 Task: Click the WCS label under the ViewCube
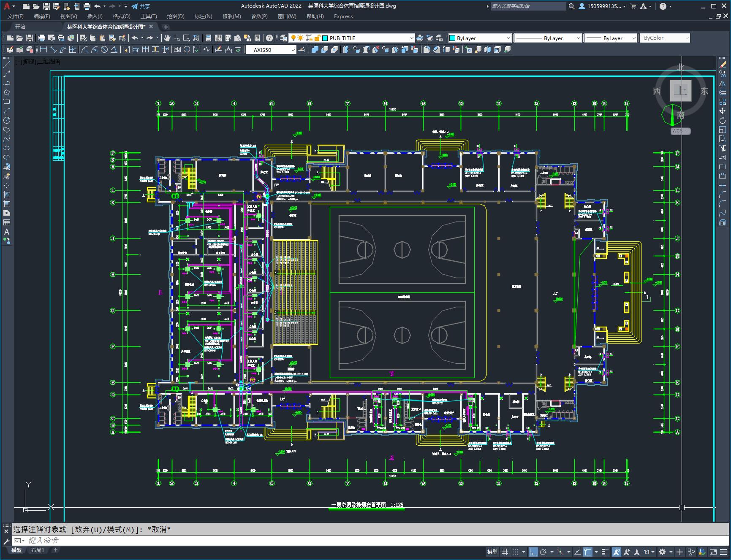(680, 131)
